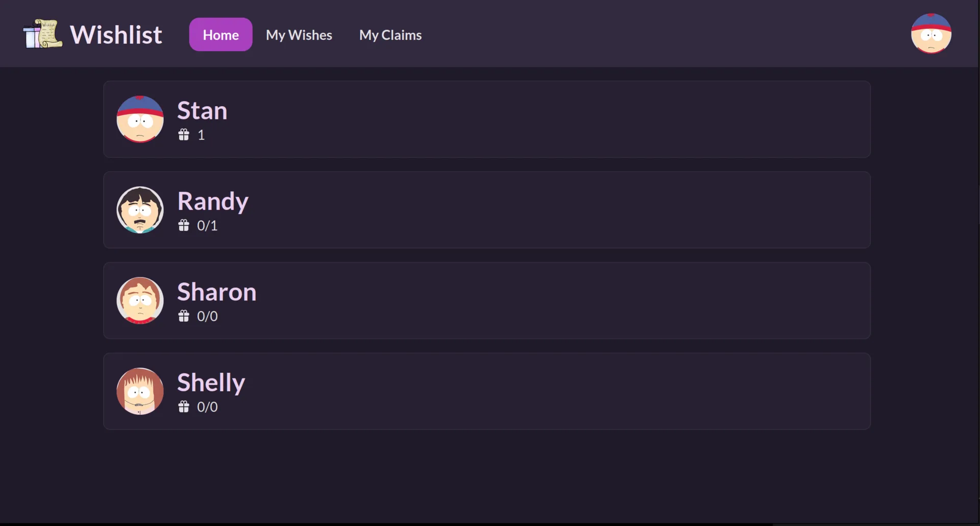The image size is (980, 526).
Task: Click Sharon's avatar picture
Action: tap(140, 300)
